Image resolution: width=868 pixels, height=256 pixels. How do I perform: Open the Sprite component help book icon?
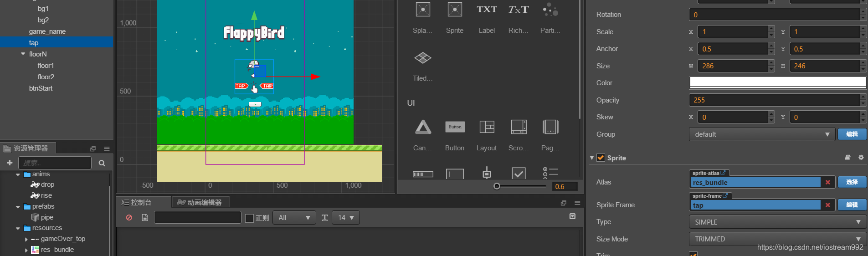pos(847,158)
